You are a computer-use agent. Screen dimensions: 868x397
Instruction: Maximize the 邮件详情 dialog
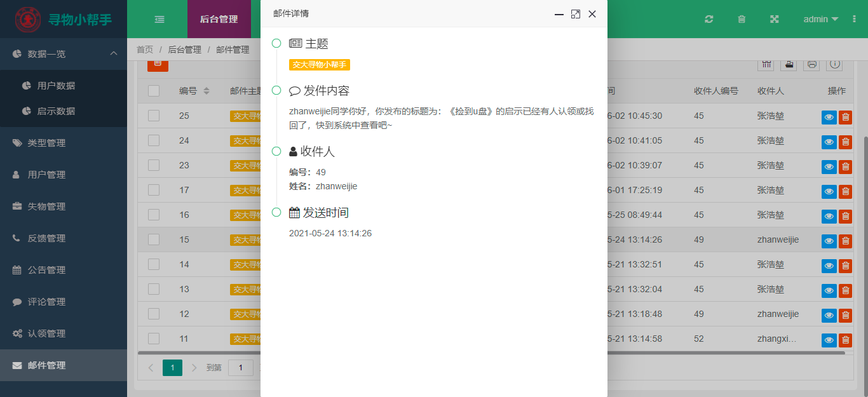tap(576, 14)
